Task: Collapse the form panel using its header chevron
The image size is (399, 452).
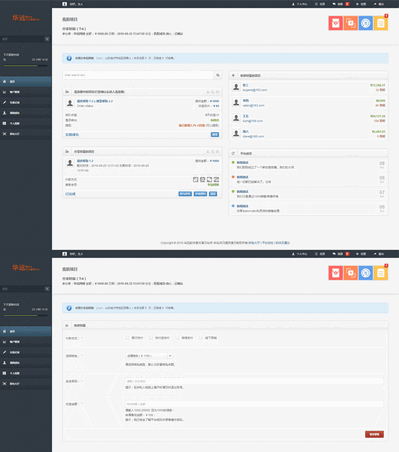Action: (x=67, y=325)
